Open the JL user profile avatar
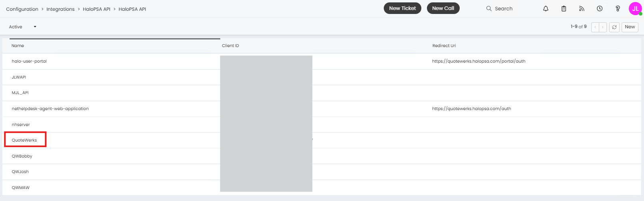This screenshot has width=644, height=201. [x=635, y=8]
